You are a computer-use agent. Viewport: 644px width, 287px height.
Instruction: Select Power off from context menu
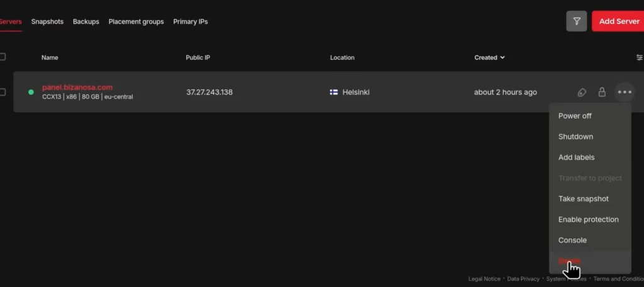click(575, 116)
